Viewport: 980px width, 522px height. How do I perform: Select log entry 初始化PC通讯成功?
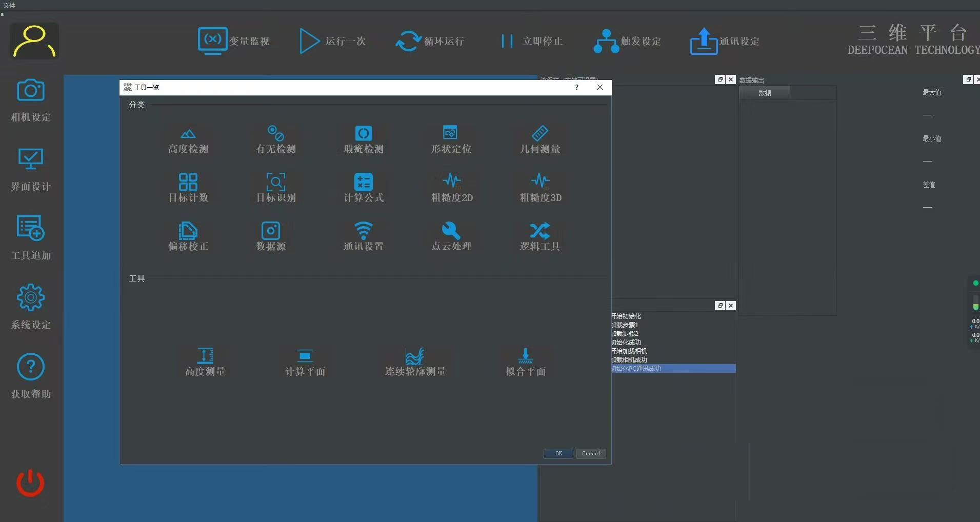[x=674, y=368]
